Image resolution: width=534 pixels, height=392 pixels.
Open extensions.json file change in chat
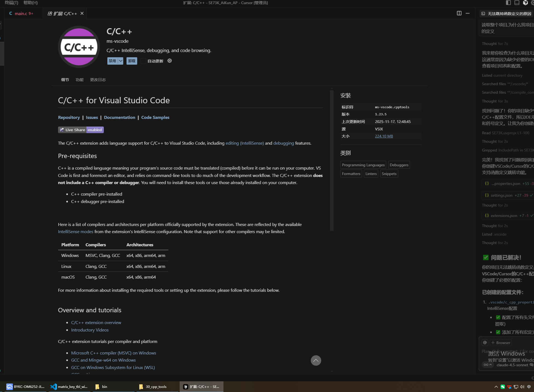(508, 216)
